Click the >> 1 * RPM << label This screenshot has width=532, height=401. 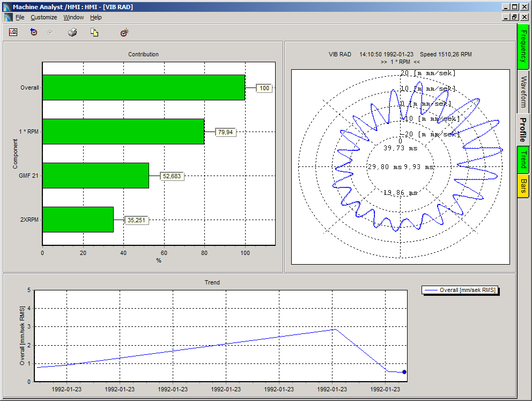pyautogui.click(x=401, y=62)
